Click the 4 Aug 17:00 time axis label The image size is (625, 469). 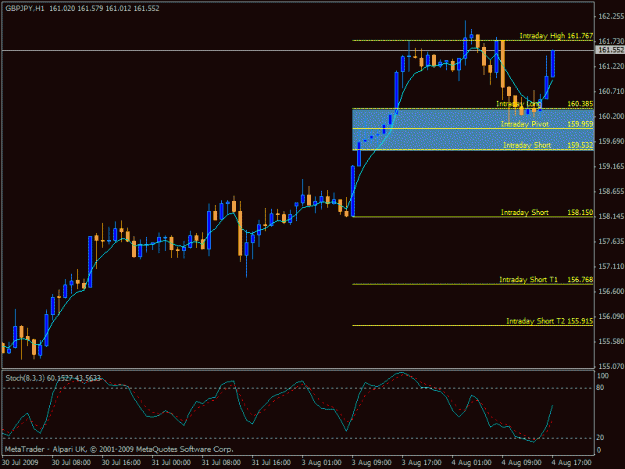pyautogui.click(x=571, y=462)
